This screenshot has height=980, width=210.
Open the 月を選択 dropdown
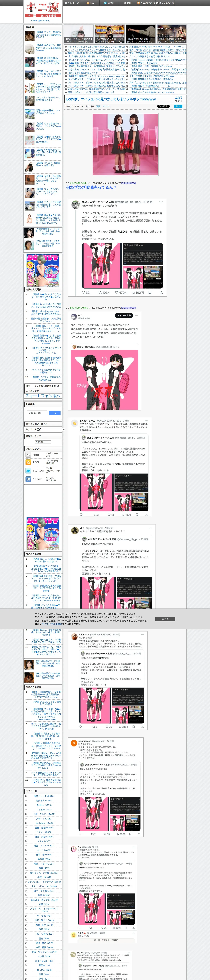[x=43, y=442]
